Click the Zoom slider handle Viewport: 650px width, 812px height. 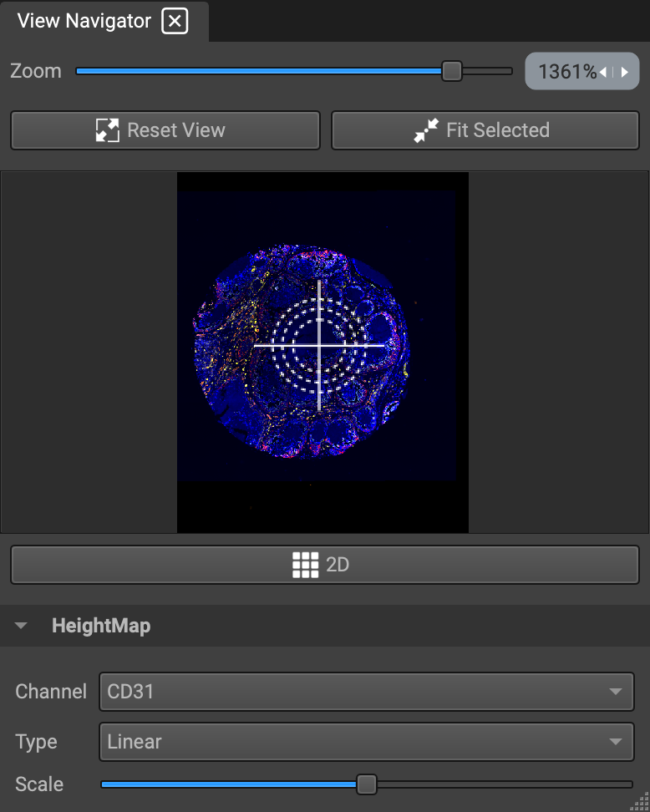click(x=452, y=71)
